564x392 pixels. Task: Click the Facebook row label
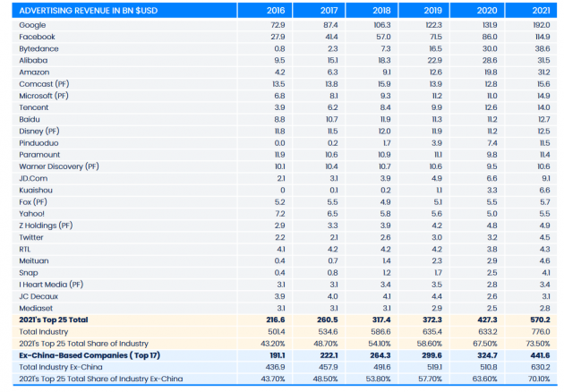pos(37,37)
